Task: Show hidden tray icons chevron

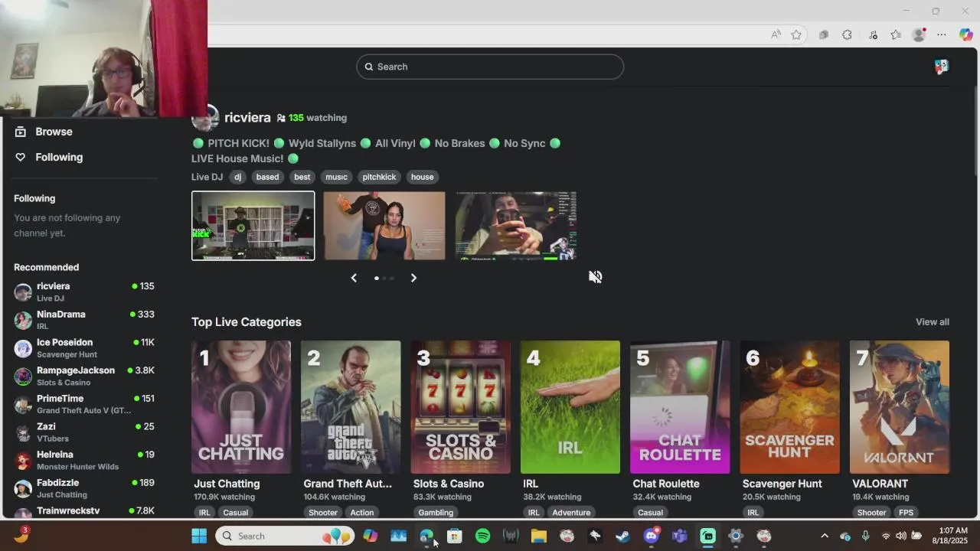Action: click(x=825, y=536)
